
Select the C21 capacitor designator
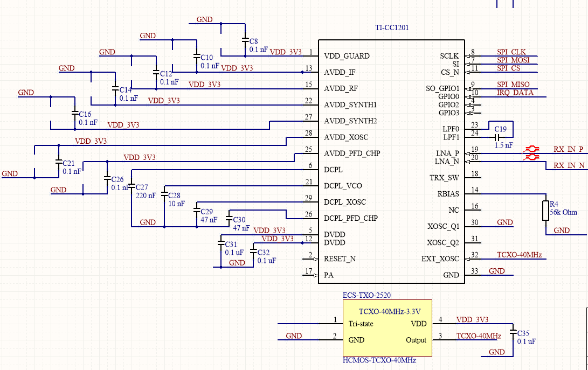coord(68,163)
